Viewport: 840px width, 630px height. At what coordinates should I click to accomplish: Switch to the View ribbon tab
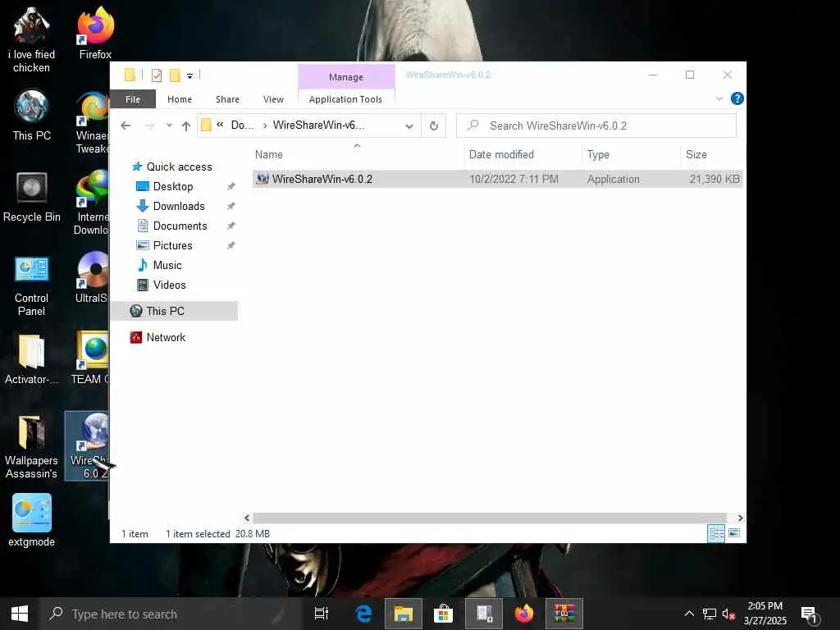(x=273, y=99)
